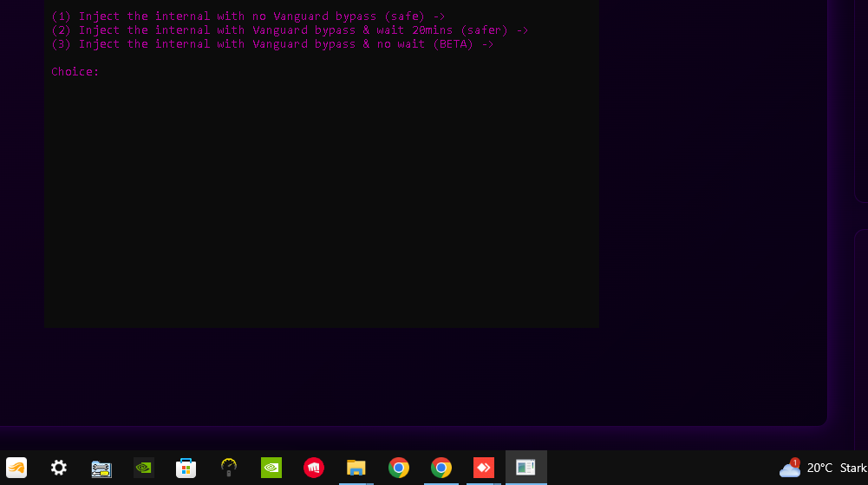Viewport: 868px width, 485px height.
Task: Open Windows Settings gear icon
Action: [x=59, y=468]
